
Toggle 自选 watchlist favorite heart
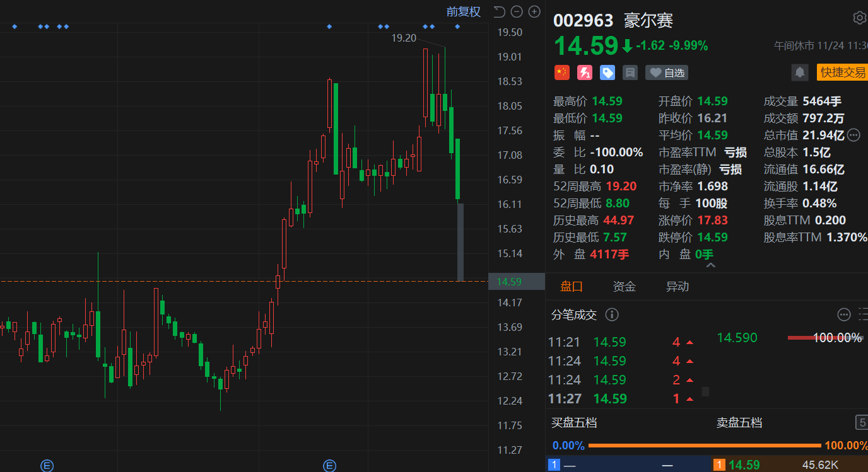pos(667,72)
